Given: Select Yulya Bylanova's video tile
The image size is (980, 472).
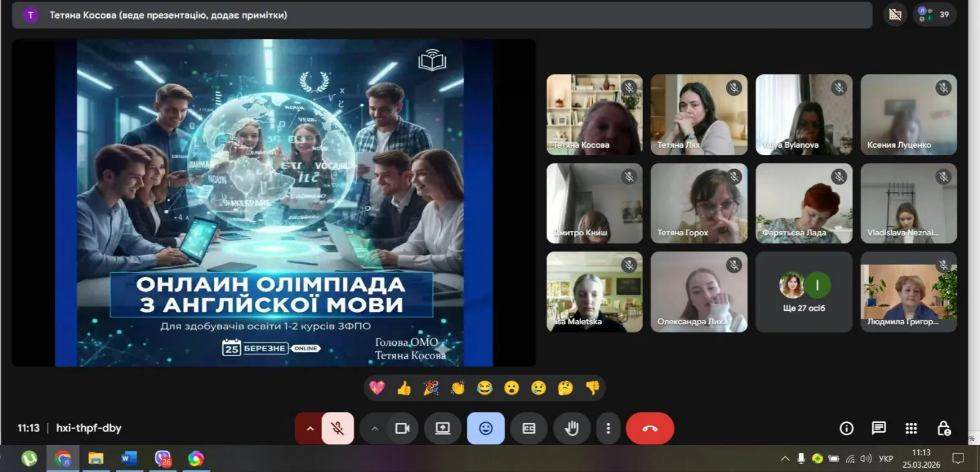Looking at the screenshot, I should coord(804,115).
